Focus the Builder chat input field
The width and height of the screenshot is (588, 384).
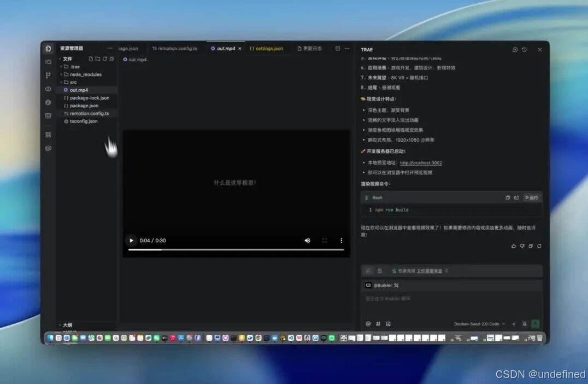[451, 299]
